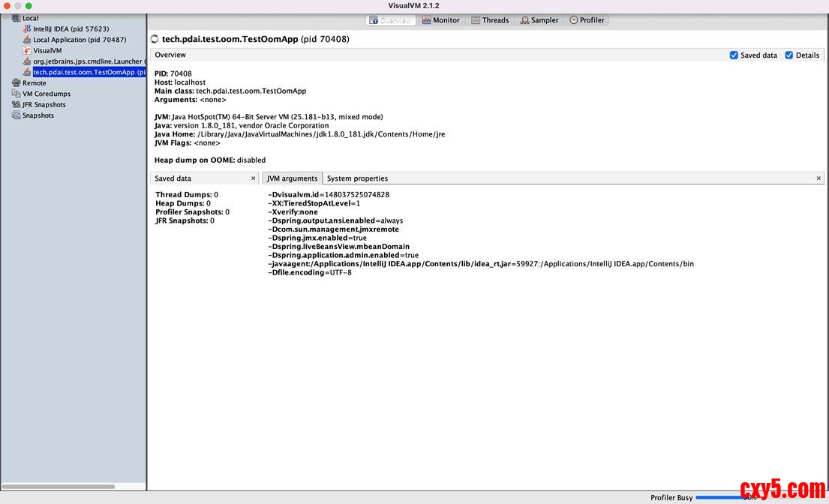This screenshot has height=504, width=829.
Task: Close the JVM arguments details panel
Action: tap(818, 178)
